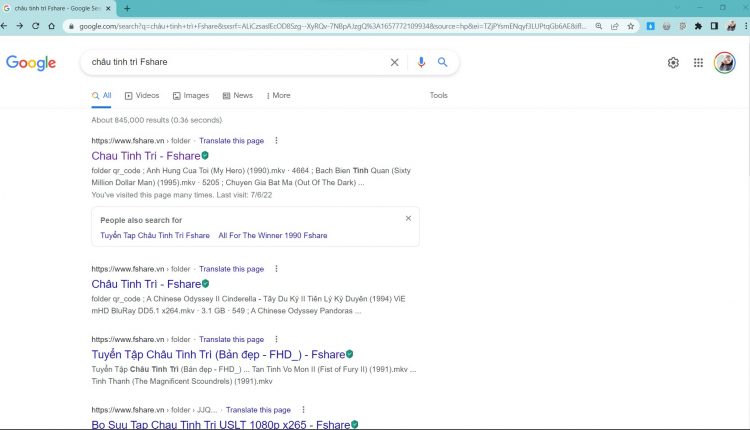
Task: Reload the current Google search page
Action: [35, 26]
